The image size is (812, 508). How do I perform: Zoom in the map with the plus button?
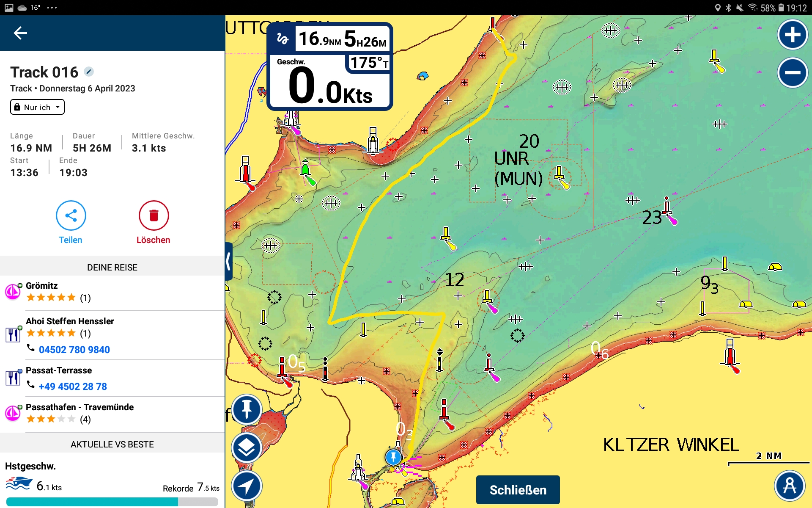(792, 35)
